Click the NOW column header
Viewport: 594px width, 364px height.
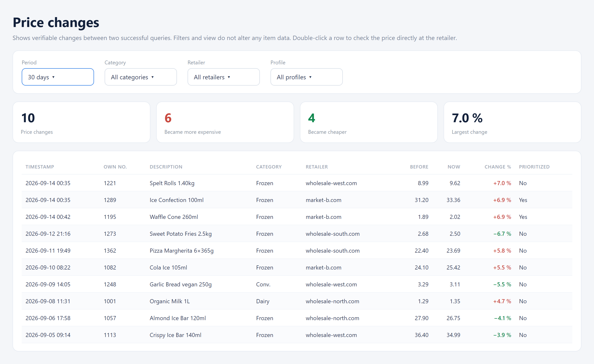(454, 167)
